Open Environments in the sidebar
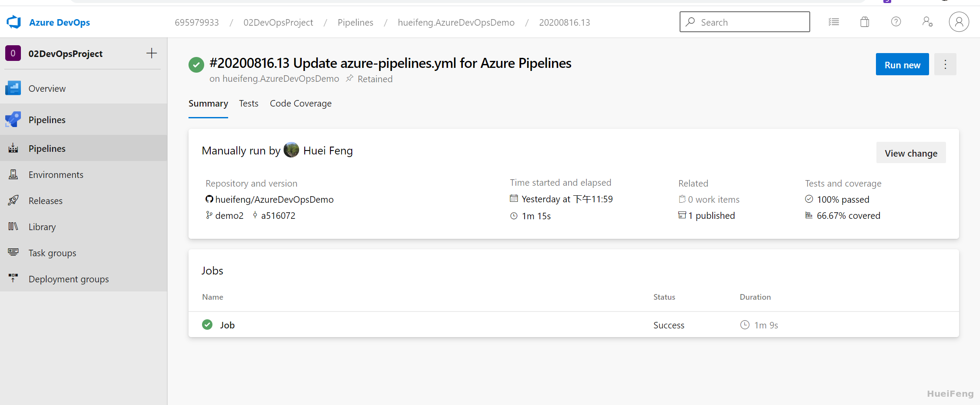980x405 pixels. 84,174
